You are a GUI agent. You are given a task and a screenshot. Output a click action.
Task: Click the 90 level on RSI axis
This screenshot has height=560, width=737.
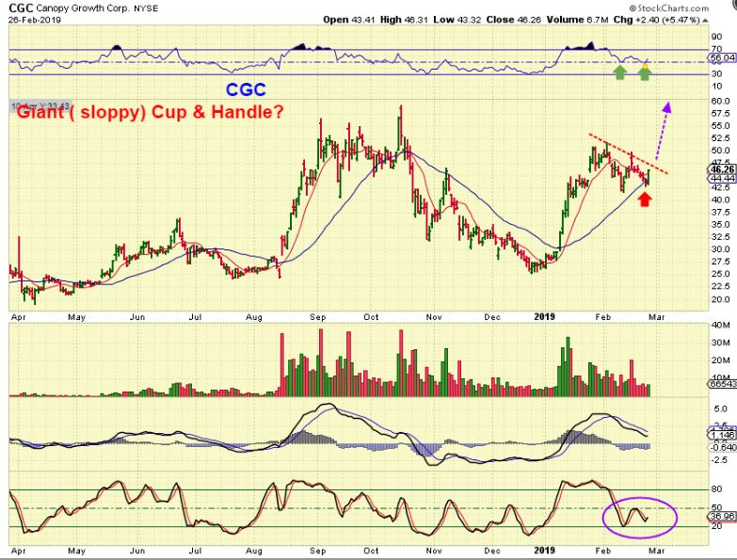[717, 37]
